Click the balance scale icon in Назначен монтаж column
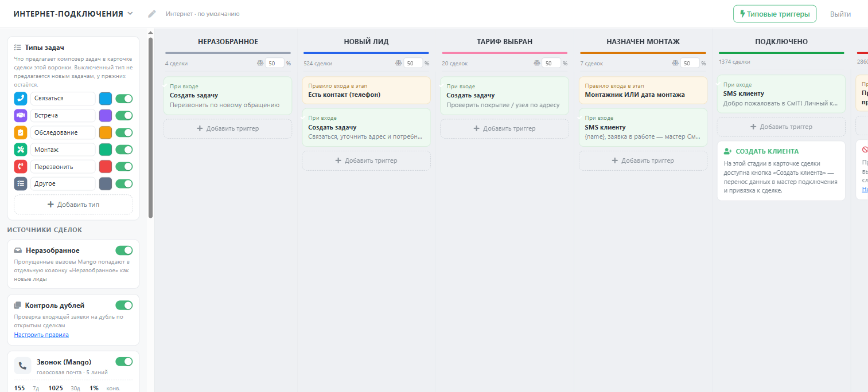Image resolution: width=868 pixels, height=392 pixels. [676, 64]
